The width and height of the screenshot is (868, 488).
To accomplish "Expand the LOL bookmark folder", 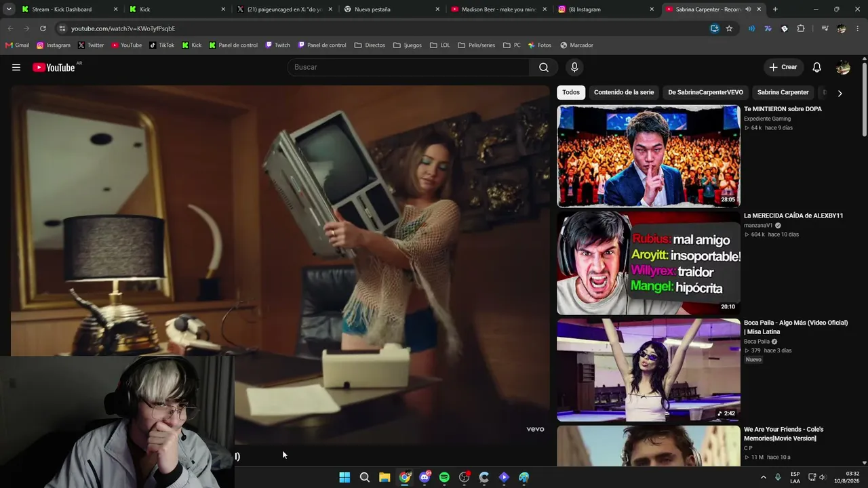I will [x=439, y=45].
